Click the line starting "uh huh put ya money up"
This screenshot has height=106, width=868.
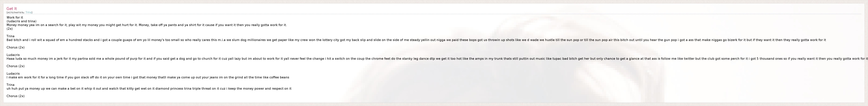(x=149, y=89)
